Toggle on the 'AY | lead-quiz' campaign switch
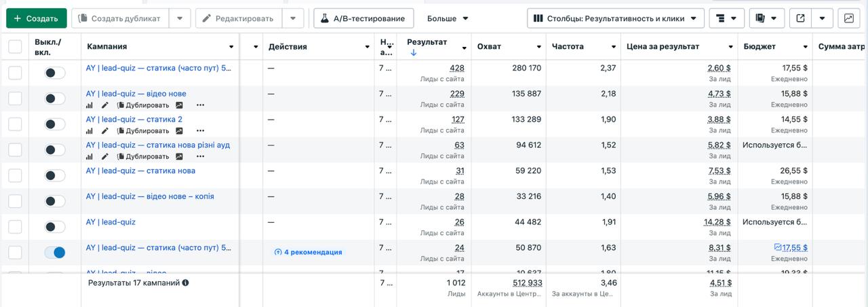 [x=55, y=227]
